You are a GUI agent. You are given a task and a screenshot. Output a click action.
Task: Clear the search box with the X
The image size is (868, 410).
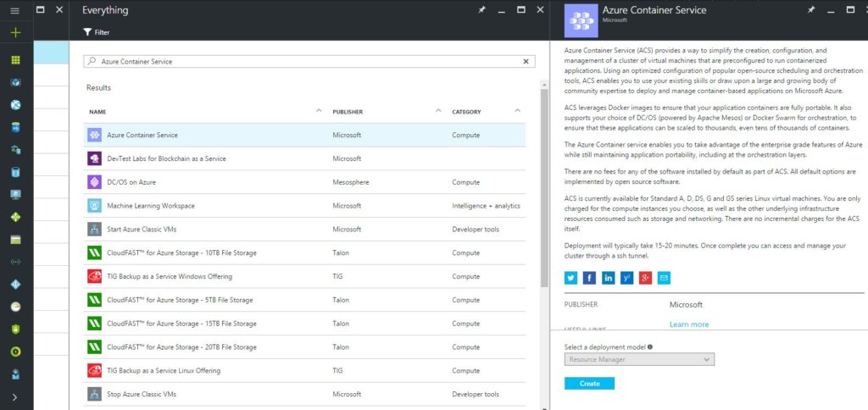coord(526,62)
